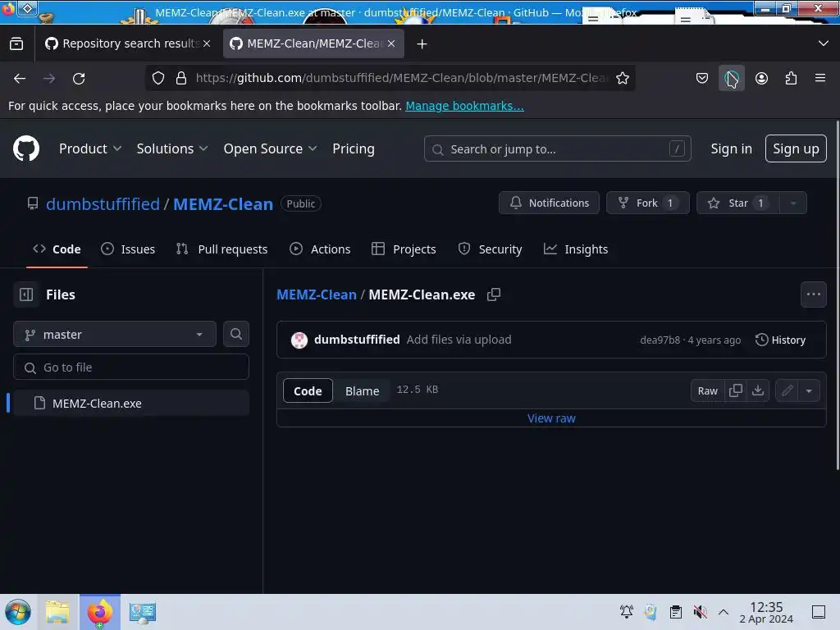Open the Security tab
The image size is (840, 630).
490,249
